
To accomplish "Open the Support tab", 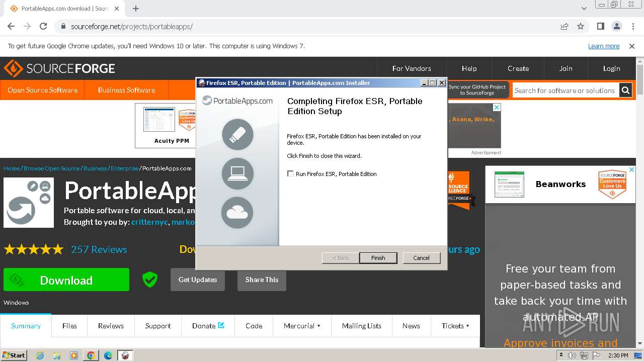I will point(158,326).
